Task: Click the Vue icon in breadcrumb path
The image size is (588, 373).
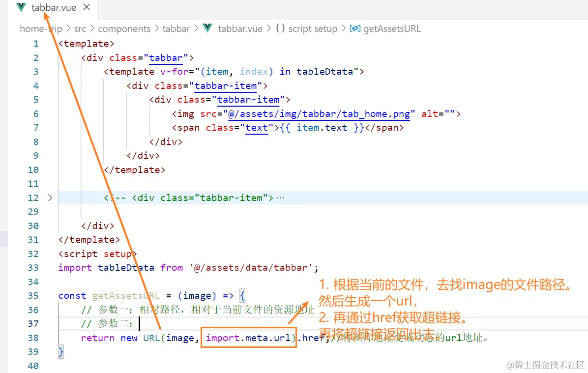Action: (x=207, y=28)
